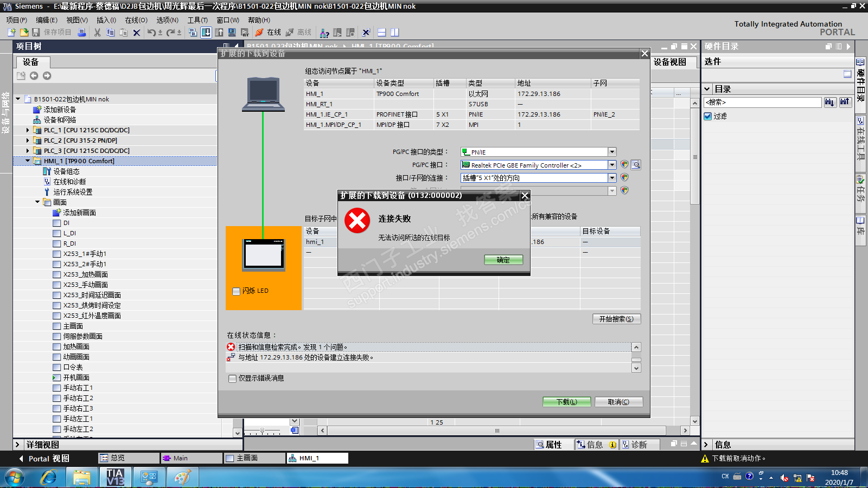Uncheck the 过滤 filter checkbox

pyautogui.click(x=708, y=116)
